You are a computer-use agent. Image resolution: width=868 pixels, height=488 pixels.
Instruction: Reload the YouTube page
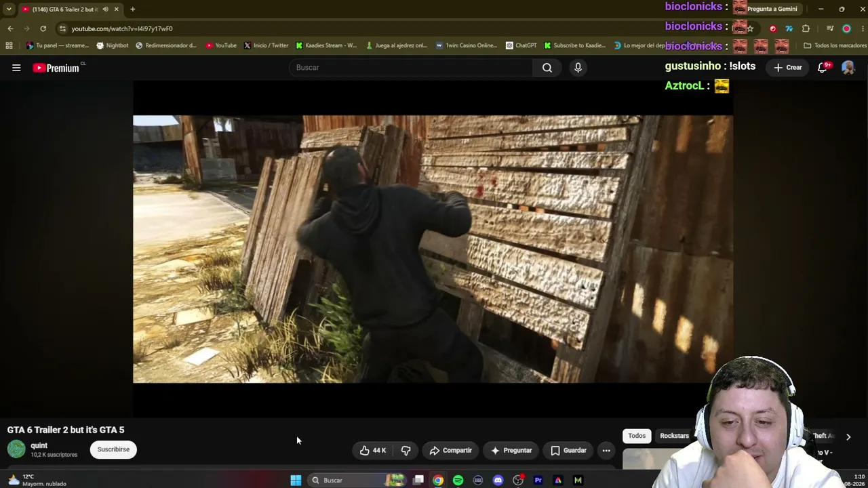(x=43, y=28)
